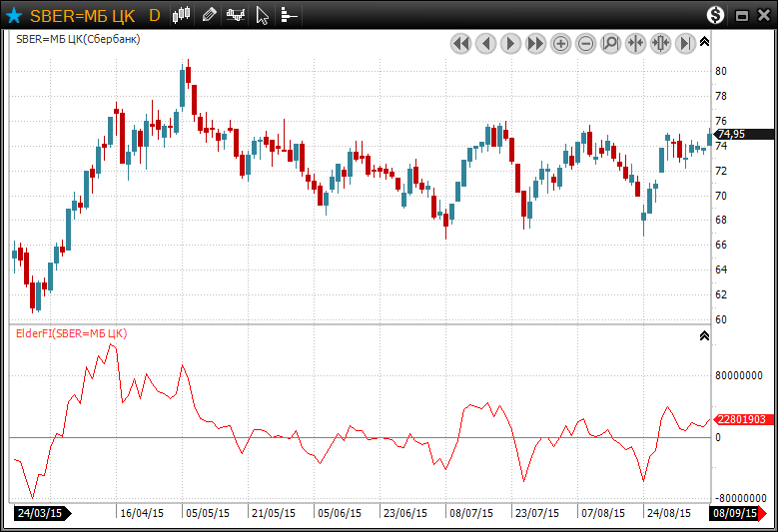Select the cursor pointer tool

coord(262,15)
